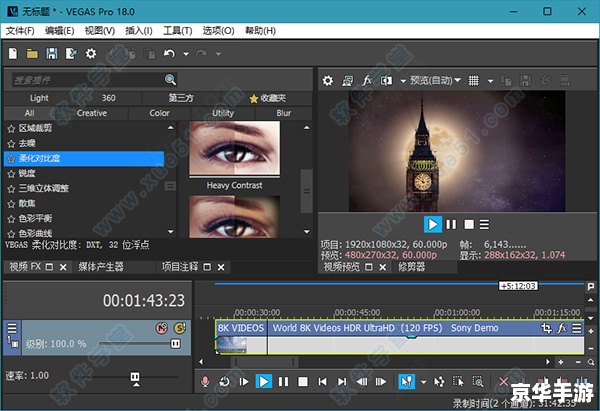This screenshot has height=411, width=600.
Task: Show favorites with the star folder tab
Action: coord(267,98)
